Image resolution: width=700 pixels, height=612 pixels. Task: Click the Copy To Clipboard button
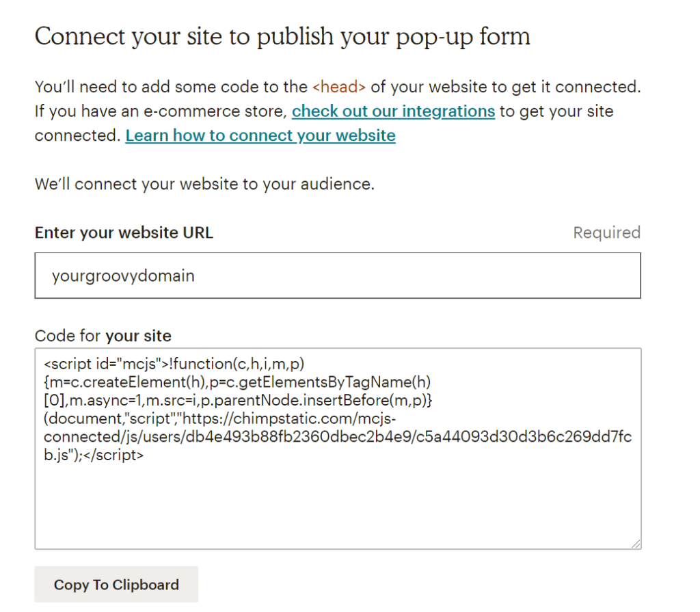[116, 584]
